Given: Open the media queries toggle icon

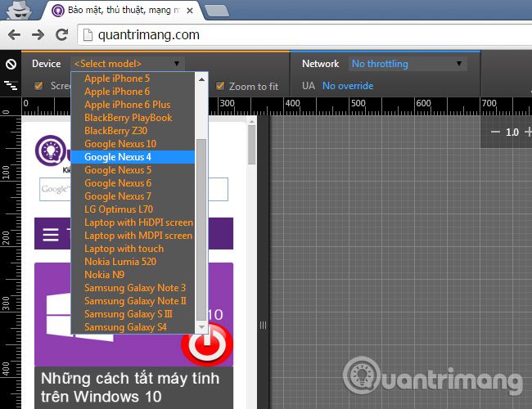Looking at the screenshot, I should point(11,85).
